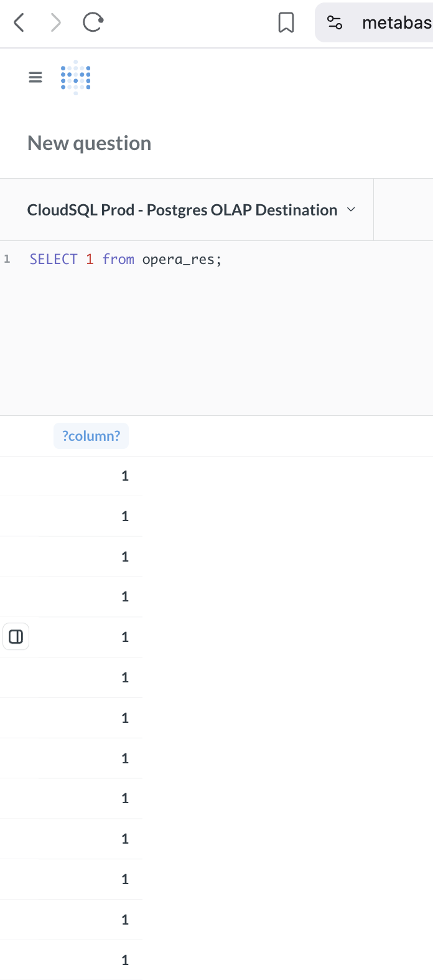Bookmark this Metabase page
Image resolution: width=433 pixels, height=980 pixels.
point(286,23)
